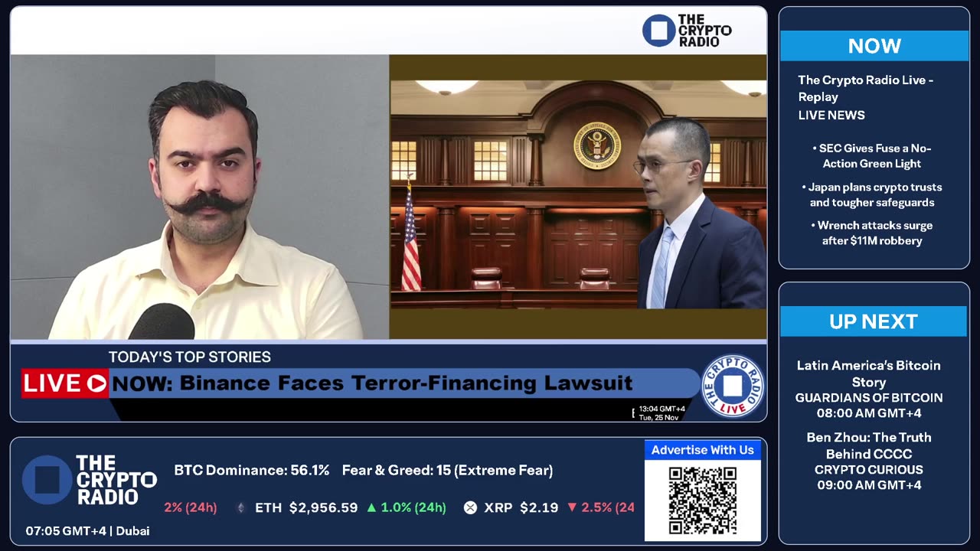Click the 13:04 GMT+4 timestamp
The height and width of the screenshot is (551, 980).
coord(662,409)
